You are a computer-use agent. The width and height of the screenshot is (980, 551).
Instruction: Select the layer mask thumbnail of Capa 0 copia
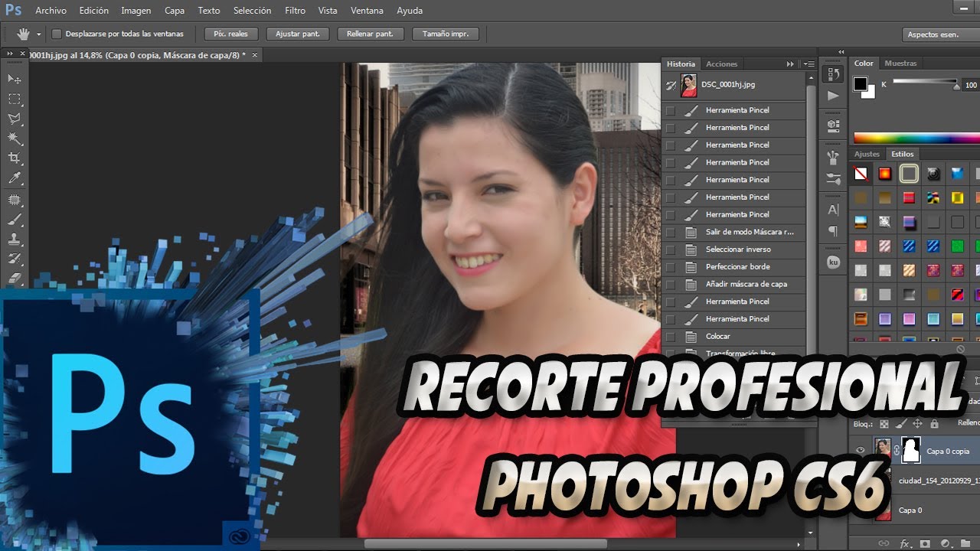[911, 451]
